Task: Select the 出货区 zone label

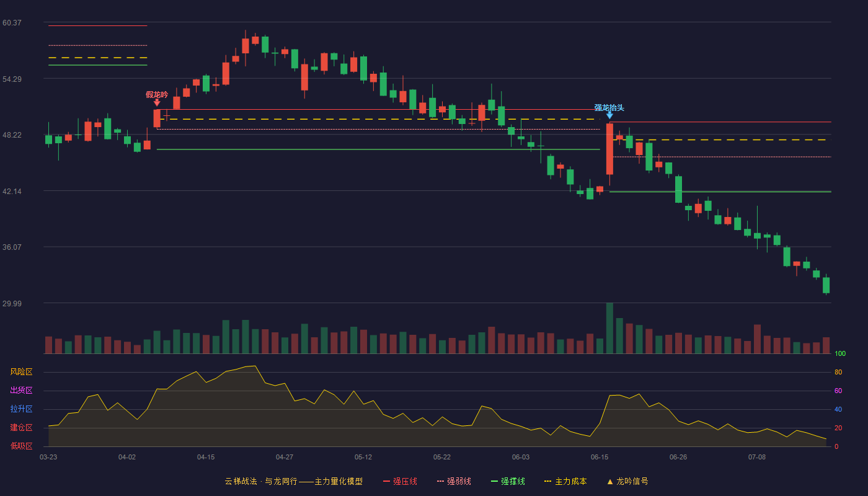Action: pos(21,391)
